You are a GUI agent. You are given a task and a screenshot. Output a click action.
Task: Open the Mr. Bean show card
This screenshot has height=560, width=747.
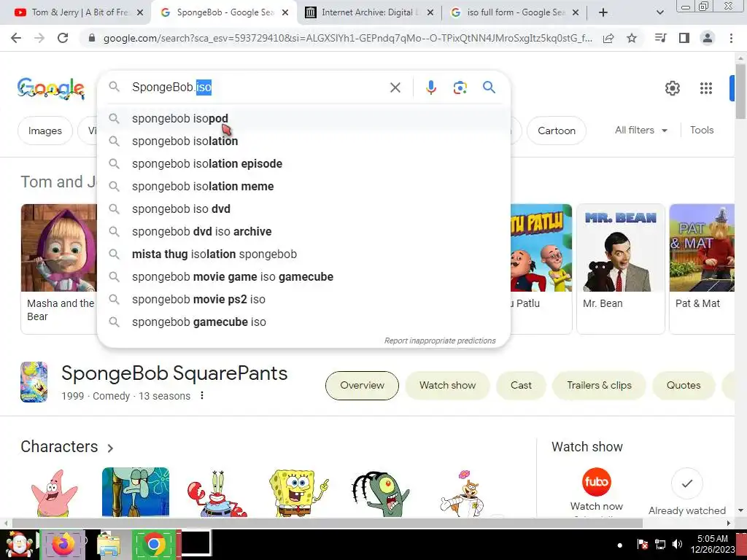621,269
